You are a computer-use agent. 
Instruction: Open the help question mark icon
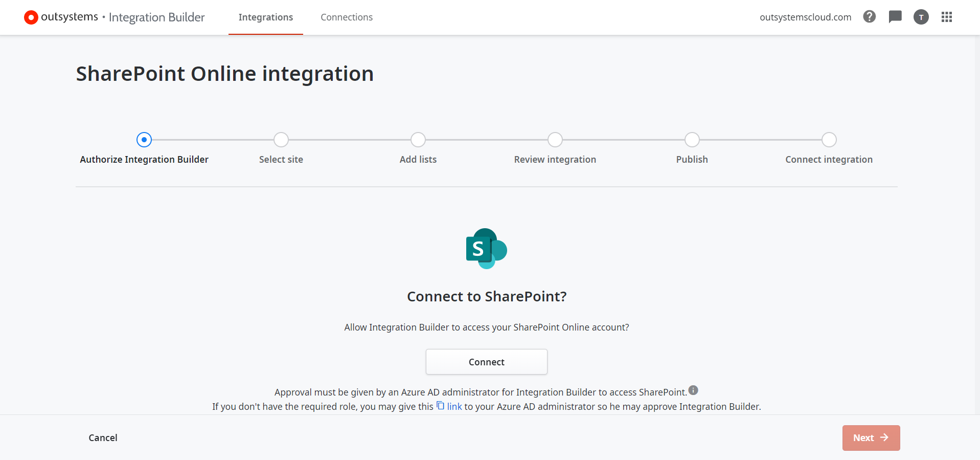[869, 17]
